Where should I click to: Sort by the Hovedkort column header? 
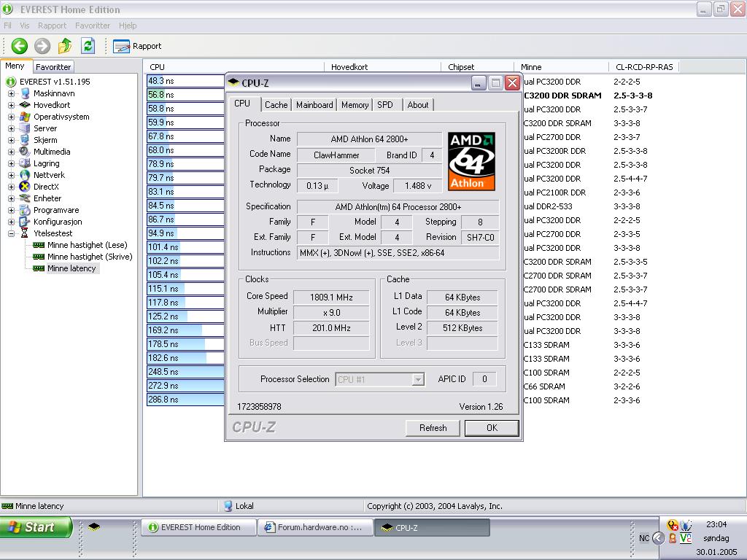(382, 67)
